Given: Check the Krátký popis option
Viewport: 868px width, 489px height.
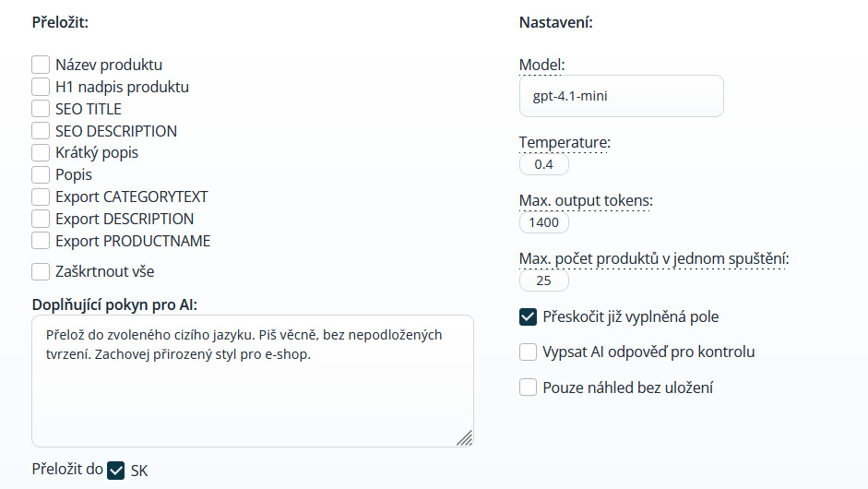Looking at the screenshot, I should click(x=41, y=152).
